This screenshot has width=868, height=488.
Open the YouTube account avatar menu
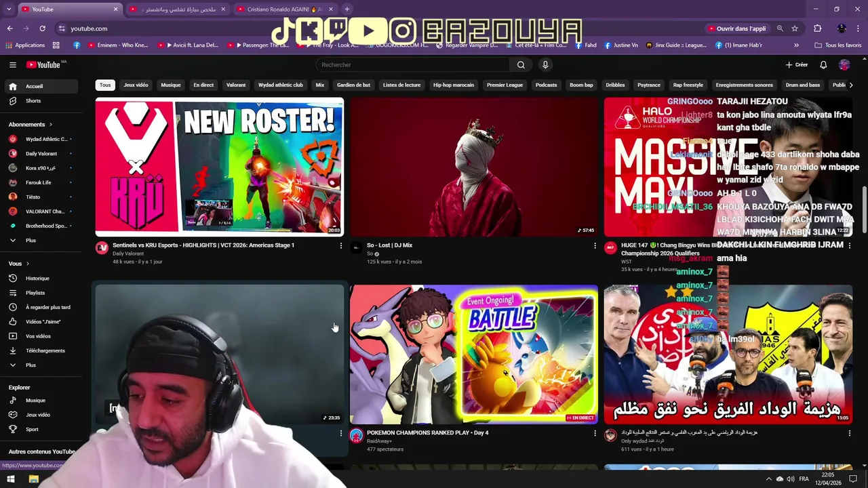[844, 64]
